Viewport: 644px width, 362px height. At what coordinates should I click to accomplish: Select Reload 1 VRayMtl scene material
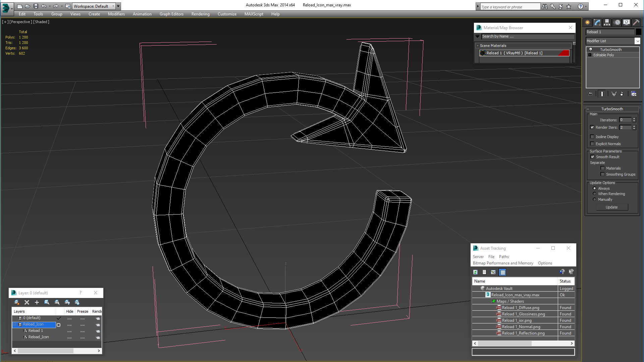click(524, 53)
